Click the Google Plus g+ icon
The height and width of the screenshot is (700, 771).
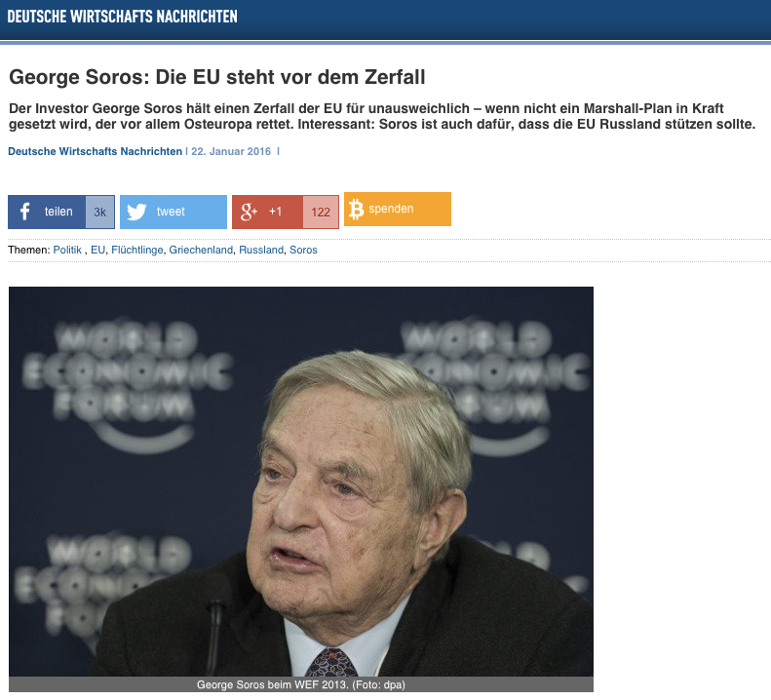(x=249, y=212)
